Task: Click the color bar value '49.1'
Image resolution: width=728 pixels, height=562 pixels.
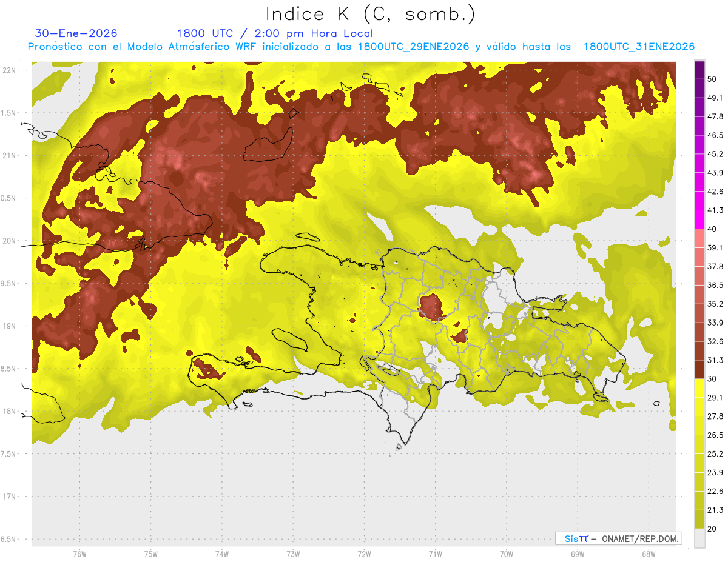Action: (715, 98)
